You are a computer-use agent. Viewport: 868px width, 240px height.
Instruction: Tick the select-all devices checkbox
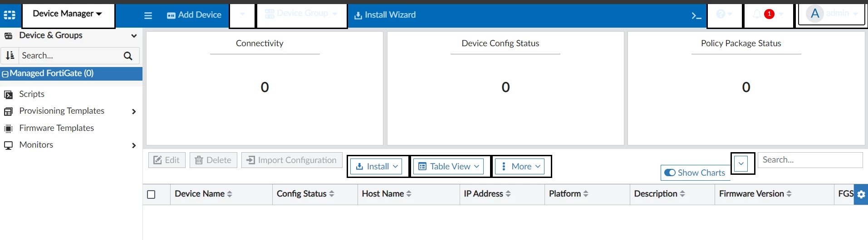152,195
